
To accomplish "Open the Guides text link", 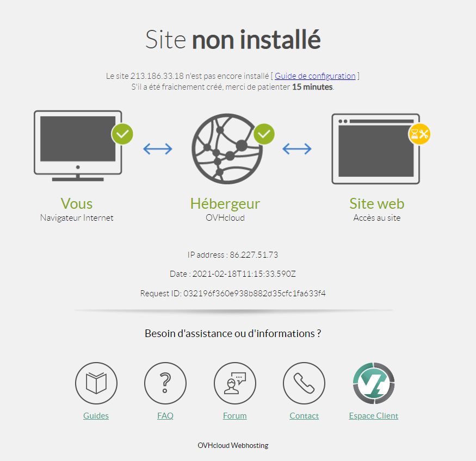I will (x=96, y=415).
